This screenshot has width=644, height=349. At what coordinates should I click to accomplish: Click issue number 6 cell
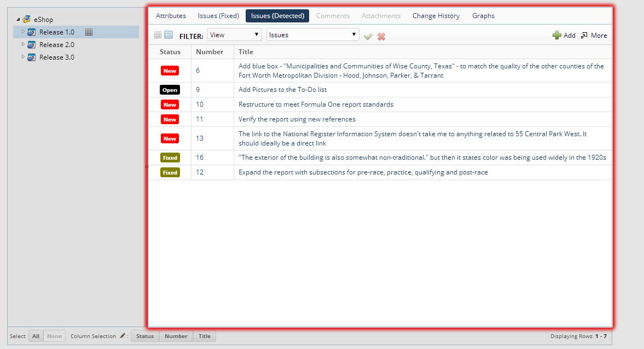point(212,71)
